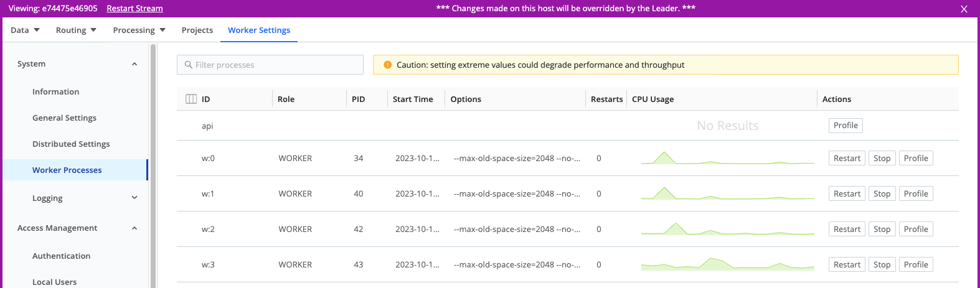Click the column chooser icon beside ID
Screen dimensions: 980x288
point(191,99)
